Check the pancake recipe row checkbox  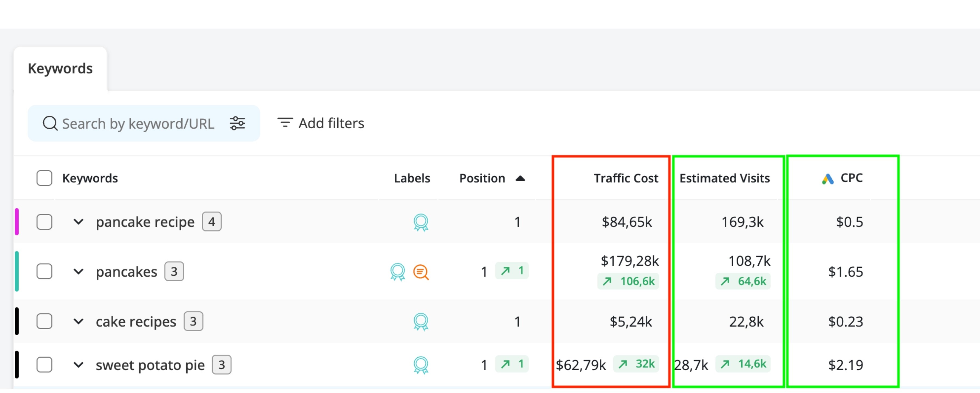45,222
